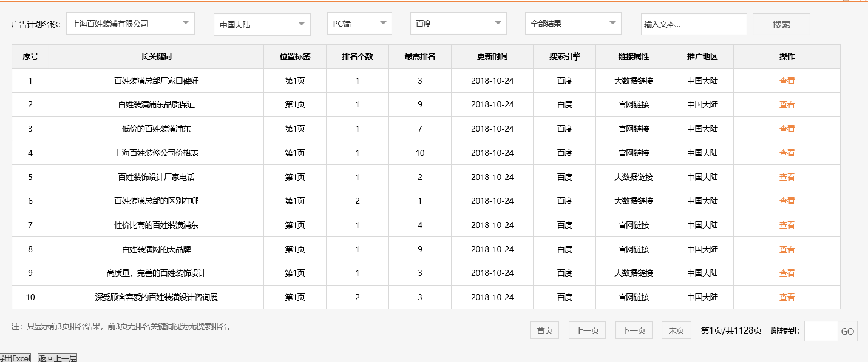Image resolution: width=868 pixels, height=362 pixels.
Task: Open the 全部结果 filter dropdown
Action: tap(572, 23)
